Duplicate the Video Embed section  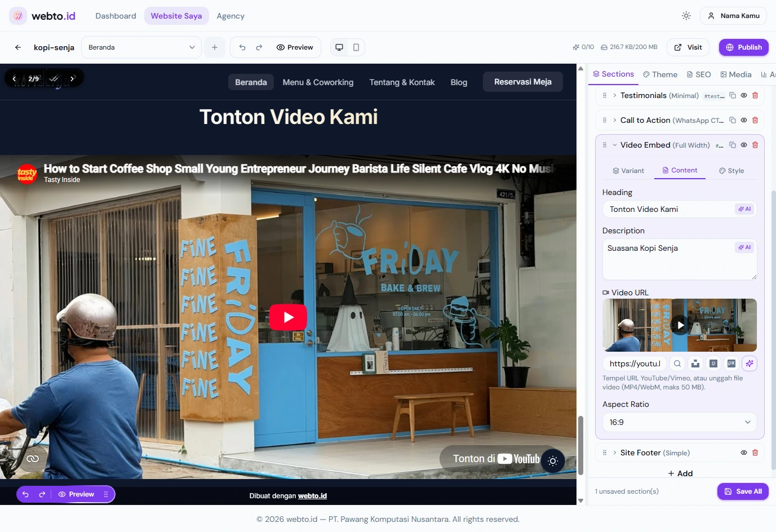733,145
